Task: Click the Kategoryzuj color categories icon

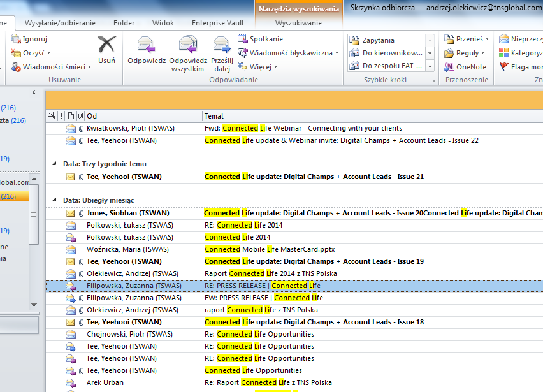Action: pyautogui.click(x=504, y=53)
